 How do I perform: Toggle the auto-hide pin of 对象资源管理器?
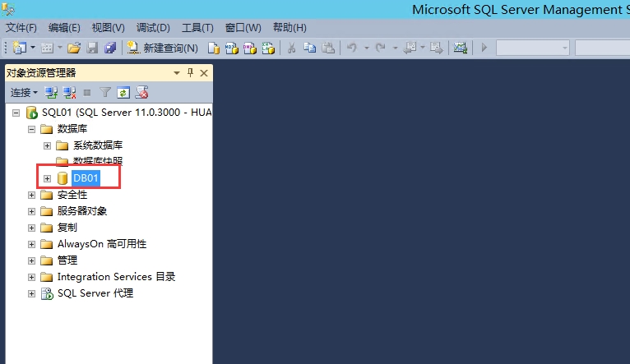[x=191, y=72]
